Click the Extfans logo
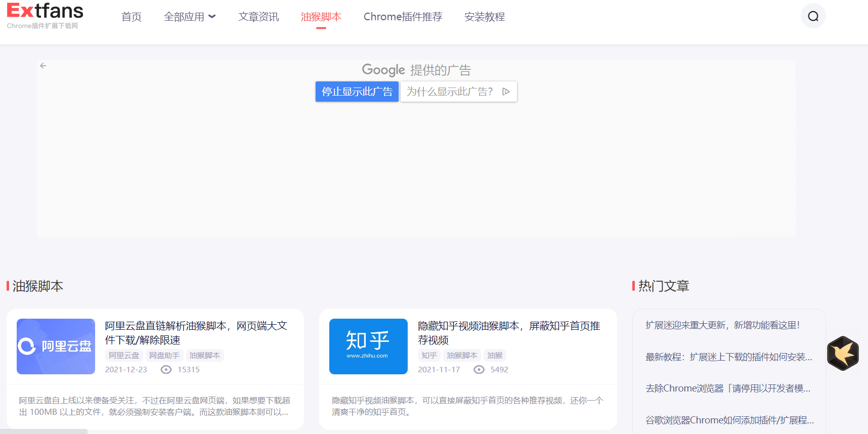The image size is (868, 434). coord(45,16)
